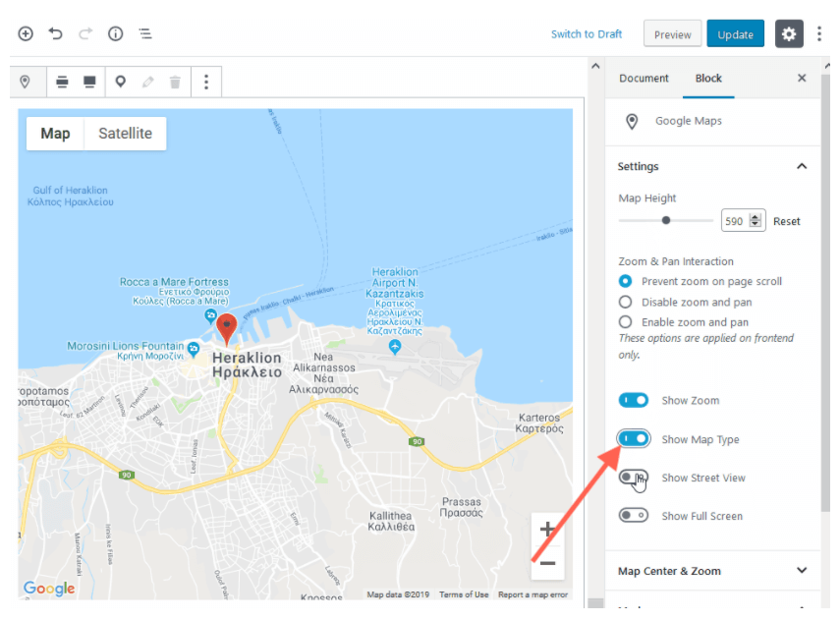Switch to the Document tab
Image resolution: width=840 pixels, height=621 pixels.
tap(644, 79)
